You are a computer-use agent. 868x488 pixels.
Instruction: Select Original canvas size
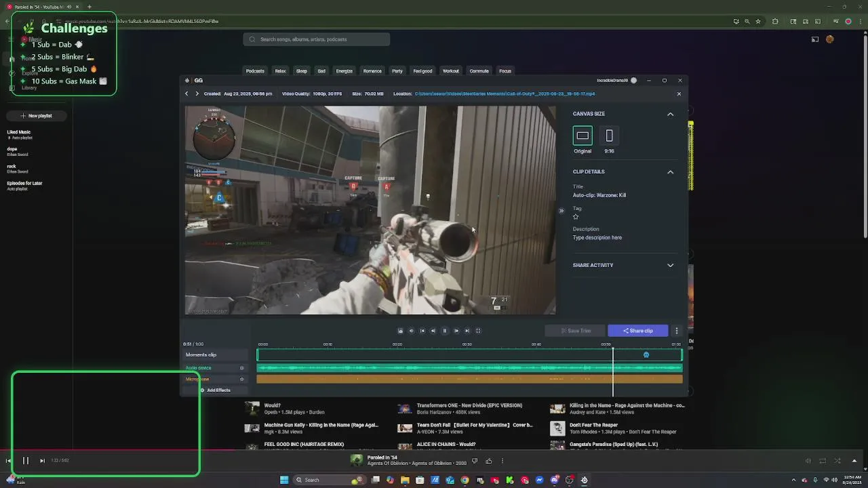coord(583,136)
